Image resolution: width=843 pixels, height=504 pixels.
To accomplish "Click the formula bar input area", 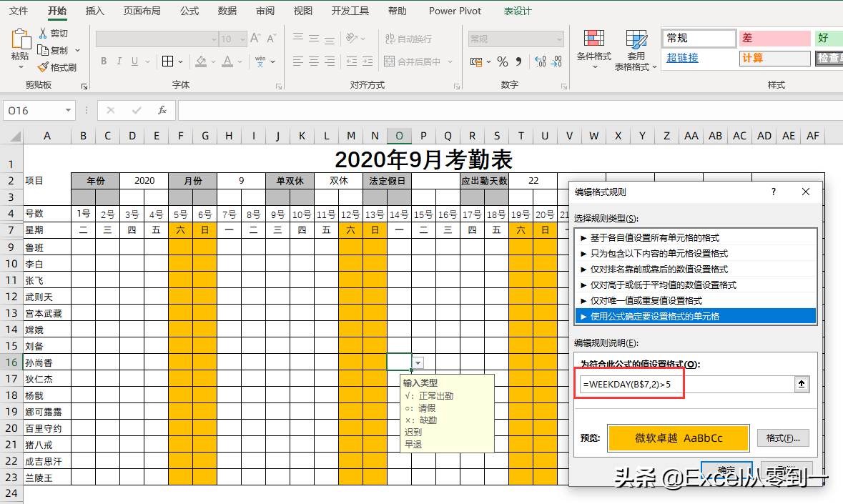I will (x=510, y=110).
